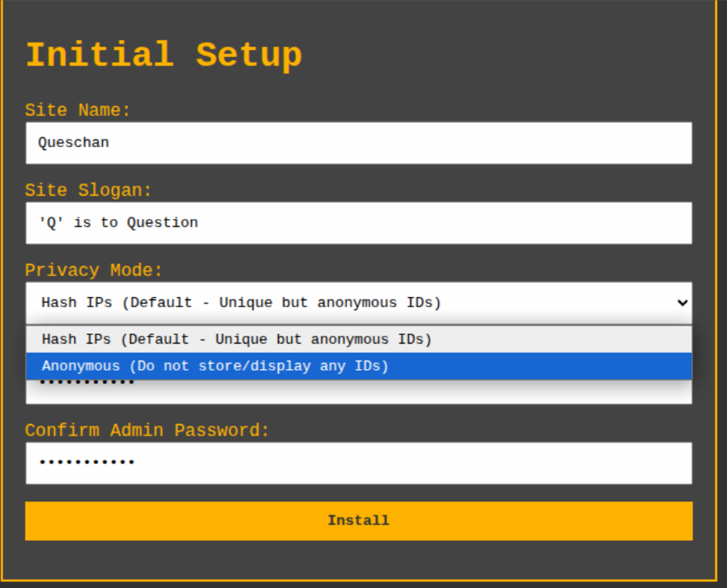Click the 'Site Slogan:' label
This screenshot has width=727, height=588.
(x=88, y=190)
